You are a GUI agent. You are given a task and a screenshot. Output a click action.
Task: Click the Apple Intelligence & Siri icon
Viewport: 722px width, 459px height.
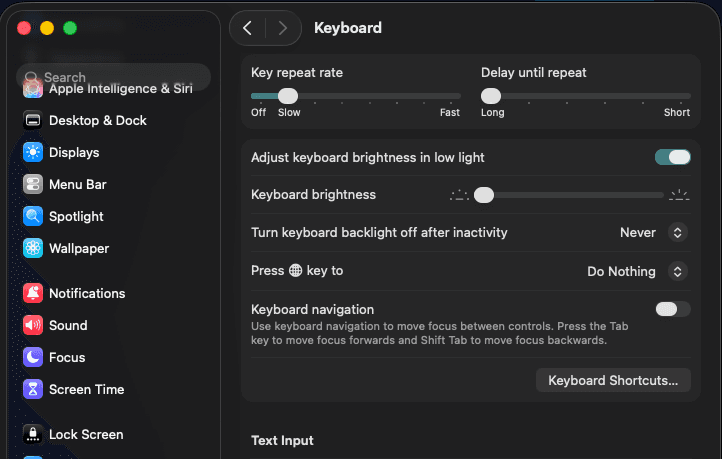click(x=33, y=88)
